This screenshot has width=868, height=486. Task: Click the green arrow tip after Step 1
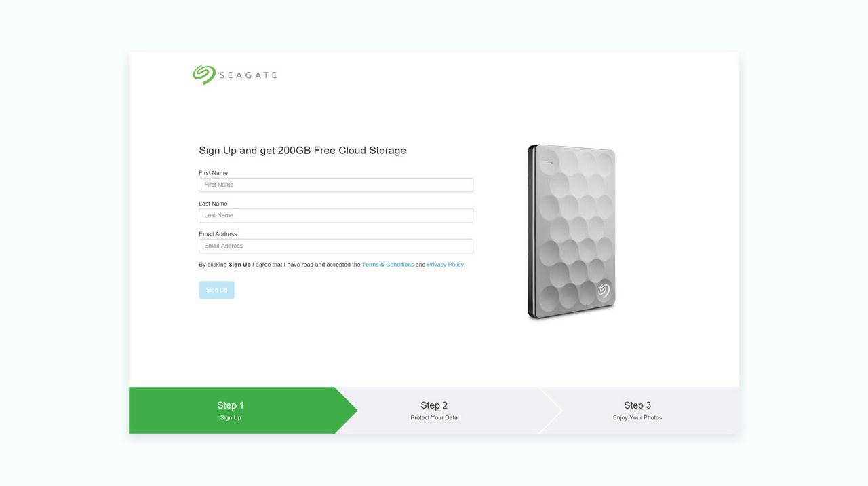pyautogui.click(x=347, y=410)
